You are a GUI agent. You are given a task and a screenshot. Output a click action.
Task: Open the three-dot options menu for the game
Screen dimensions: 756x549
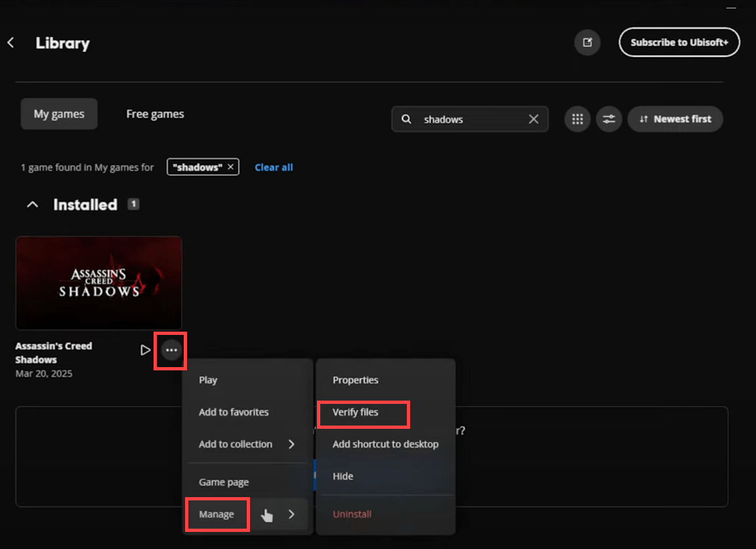pos(170,350)
